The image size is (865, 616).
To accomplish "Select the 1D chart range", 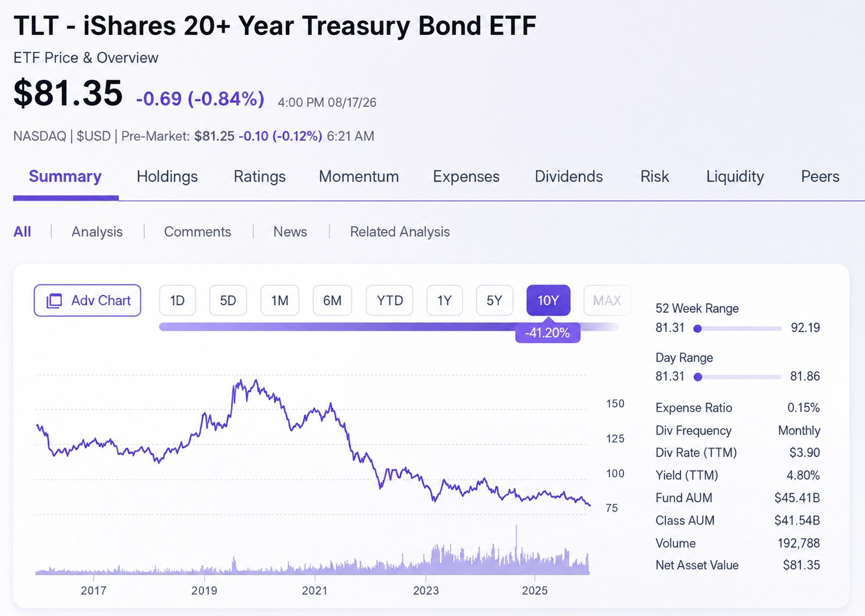I will pos(178,300).
